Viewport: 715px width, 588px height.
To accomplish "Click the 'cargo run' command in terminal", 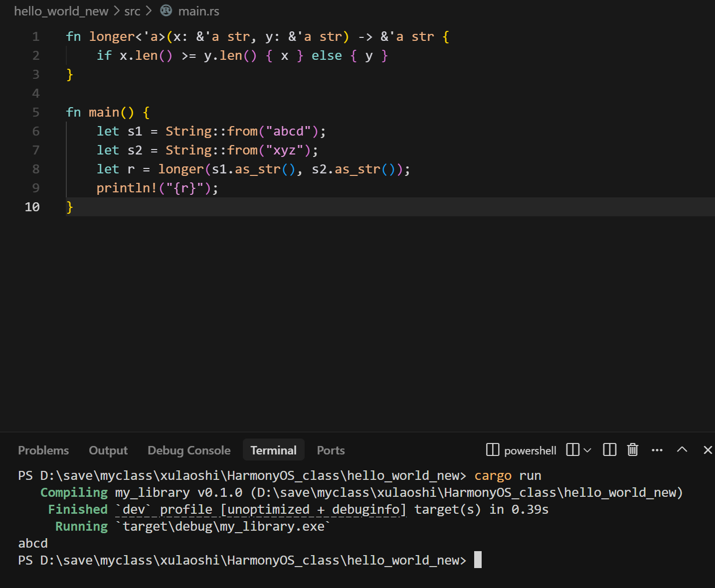I will tap(508, 476).
